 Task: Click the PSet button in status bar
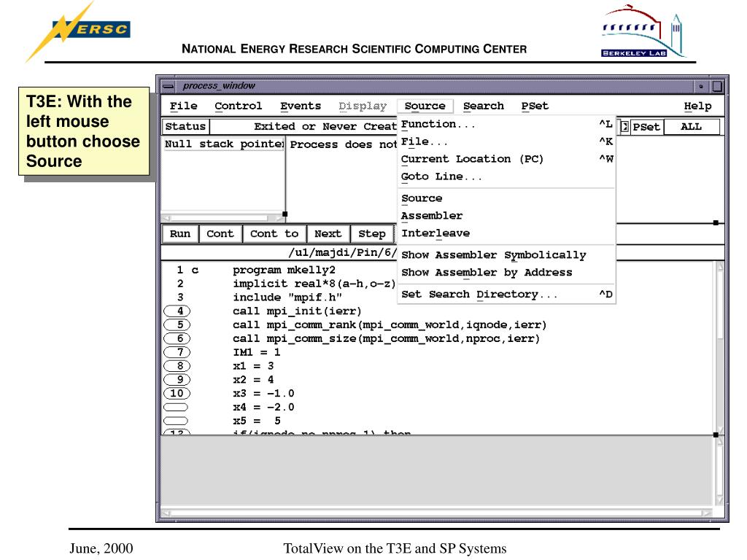[646, 127]
